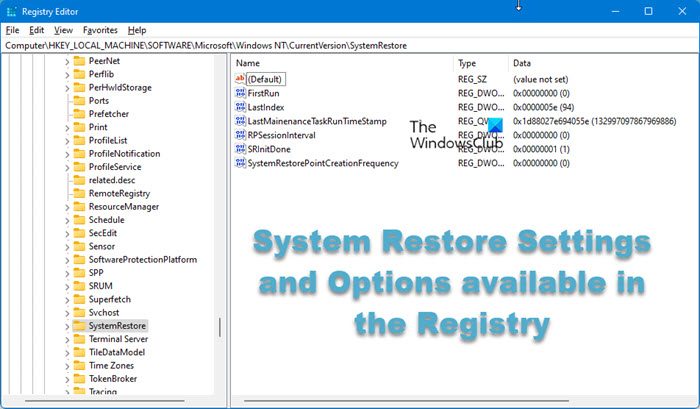
Task: Select the RPSessionInterval value name
Action: pyautogui.click(x=281, y=135)
